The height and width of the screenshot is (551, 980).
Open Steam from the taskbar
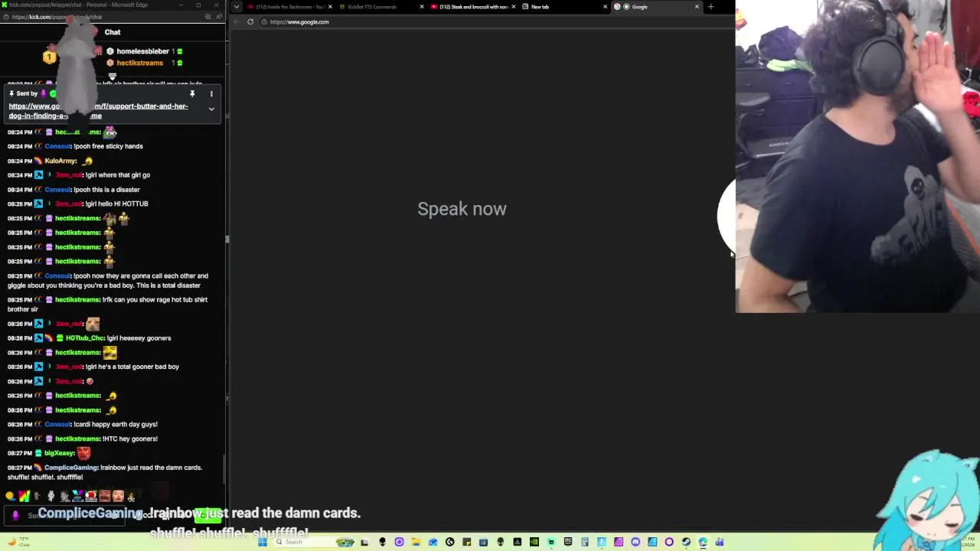686,542
